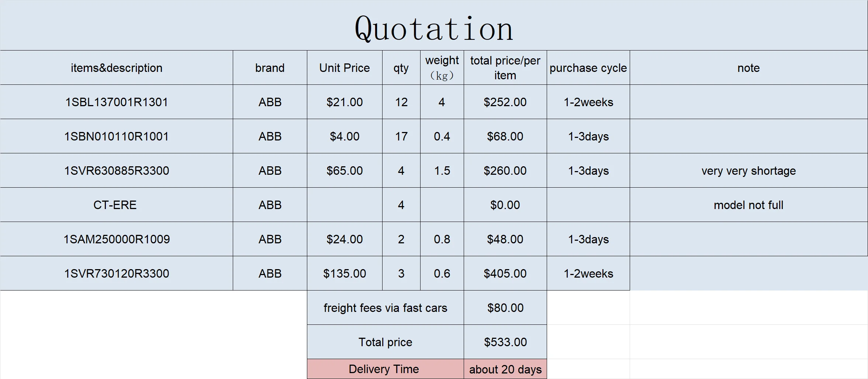The image size is (868, 379).
Task: Select the about 20 days cell
Action: 505,369
